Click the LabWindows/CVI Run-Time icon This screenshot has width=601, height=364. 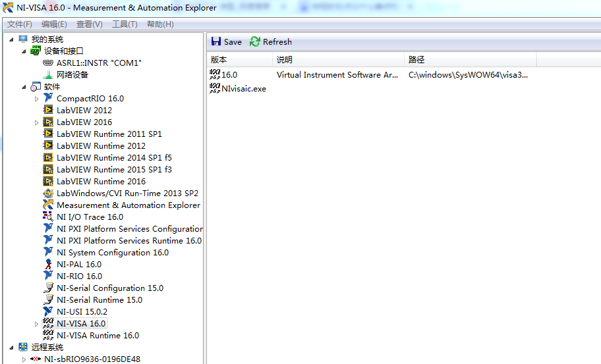[48, 194]
